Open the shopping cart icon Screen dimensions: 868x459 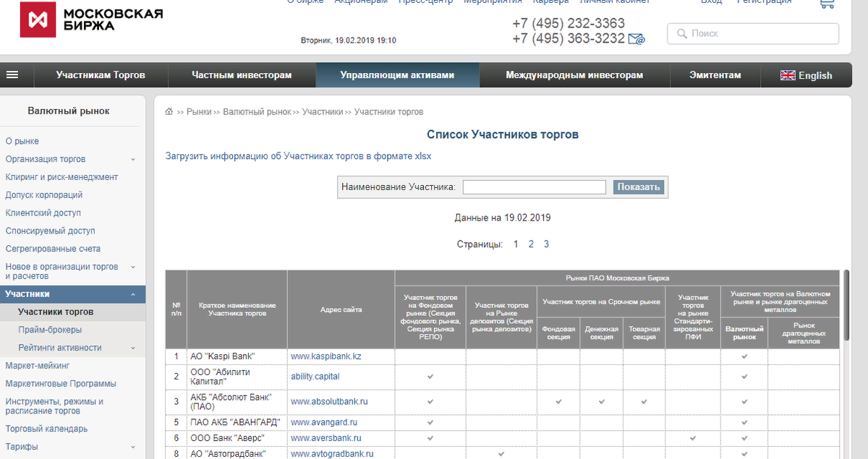click(826, 4)
